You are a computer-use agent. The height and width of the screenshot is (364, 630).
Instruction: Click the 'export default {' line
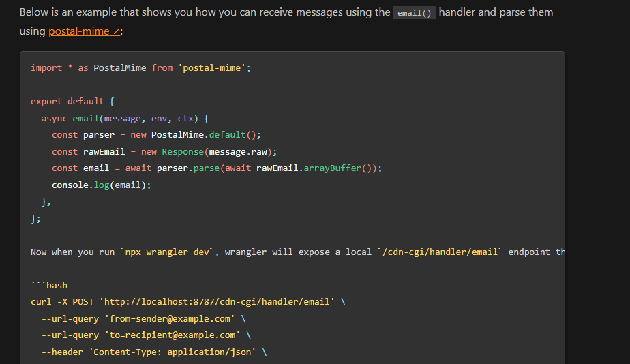click(x=73, y=102)
